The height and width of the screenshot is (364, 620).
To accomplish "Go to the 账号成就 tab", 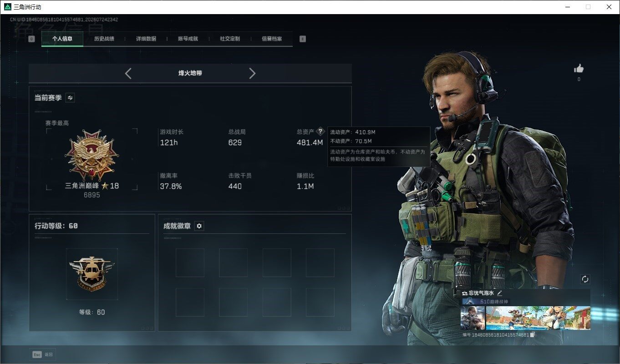I will point(188,39).
